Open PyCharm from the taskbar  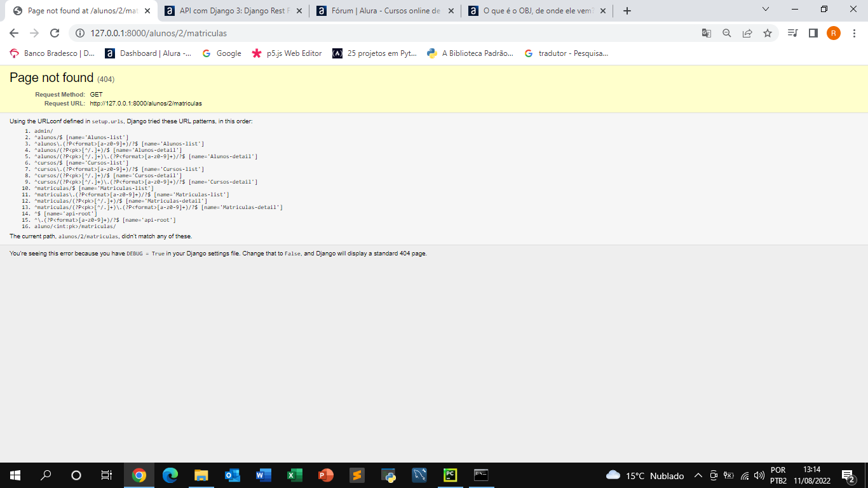pos(451,475)
